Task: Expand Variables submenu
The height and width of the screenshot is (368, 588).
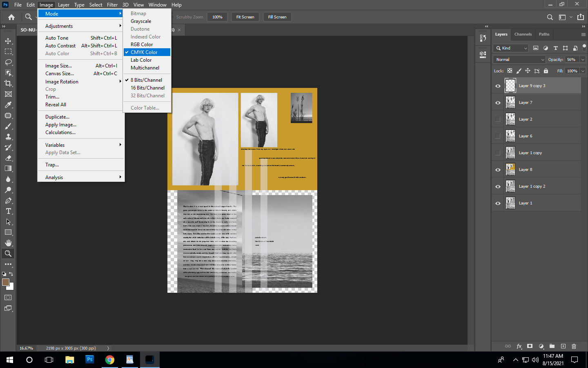Action: tap(81, 145)
